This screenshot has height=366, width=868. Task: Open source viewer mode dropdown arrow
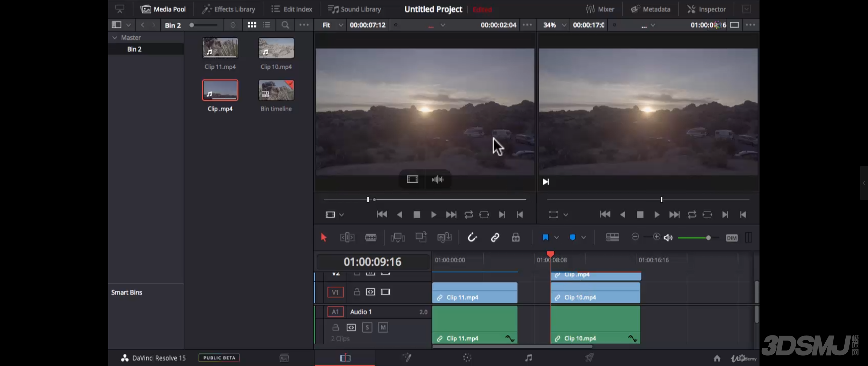tap(341, 215)
